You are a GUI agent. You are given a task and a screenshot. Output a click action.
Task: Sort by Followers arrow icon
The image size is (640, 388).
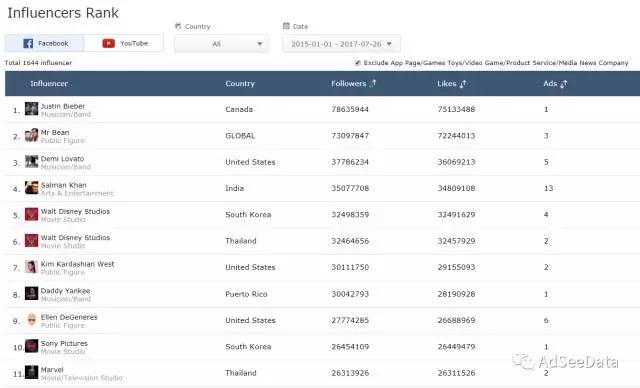(x=373, y=84)
